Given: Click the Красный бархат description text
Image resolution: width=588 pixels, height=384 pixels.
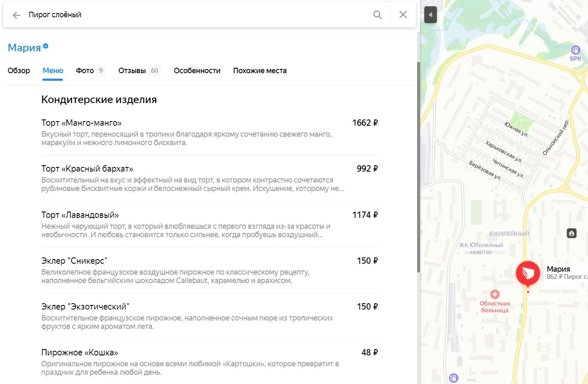Looking at the screenshot, I should coord(192,184).
